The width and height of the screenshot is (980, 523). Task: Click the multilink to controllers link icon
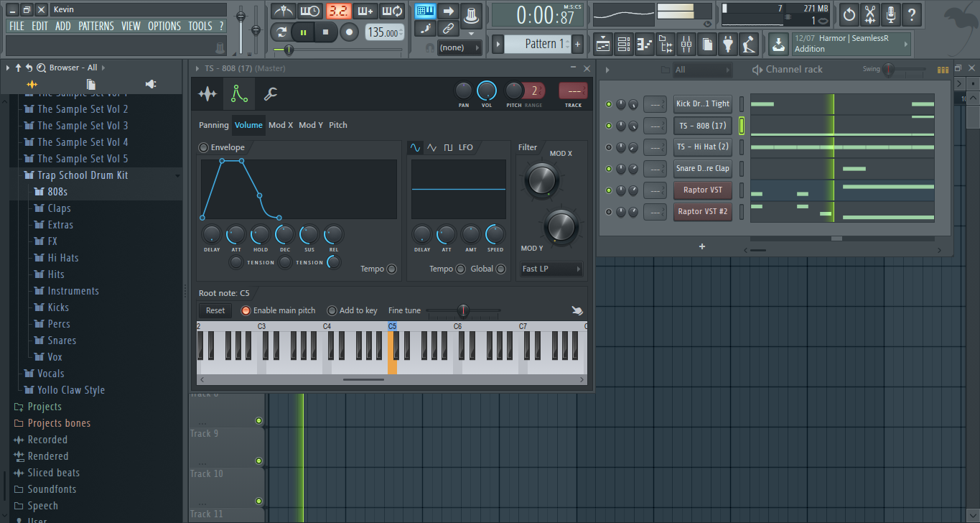448,29
